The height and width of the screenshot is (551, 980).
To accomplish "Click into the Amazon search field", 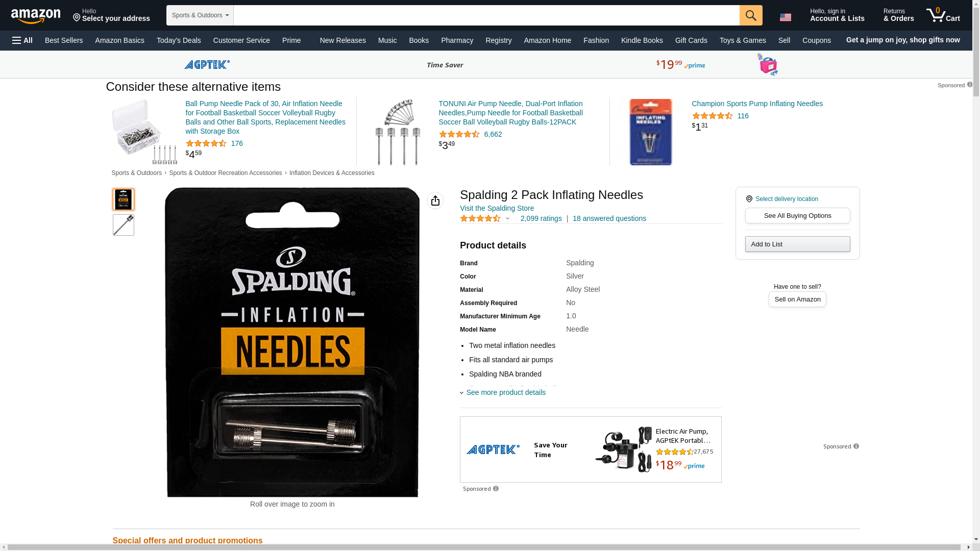I will click(486, 15).
